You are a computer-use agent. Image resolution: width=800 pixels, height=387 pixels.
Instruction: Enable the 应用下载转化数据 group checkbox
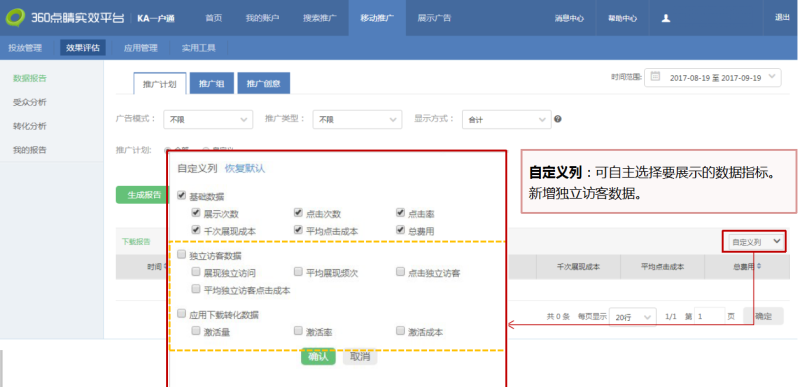[181, 314]
